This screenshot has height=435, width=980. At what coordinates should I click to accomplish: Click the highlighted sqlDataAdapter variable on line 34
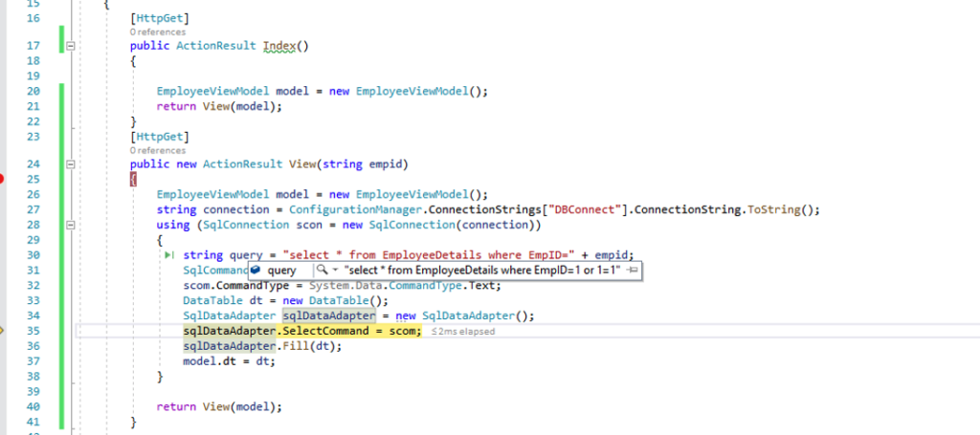pyautogui.click(x=318, y=315)
